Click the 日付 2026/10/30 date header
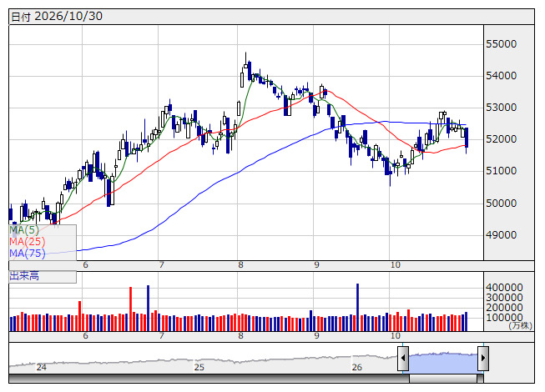 pos(57,17)
